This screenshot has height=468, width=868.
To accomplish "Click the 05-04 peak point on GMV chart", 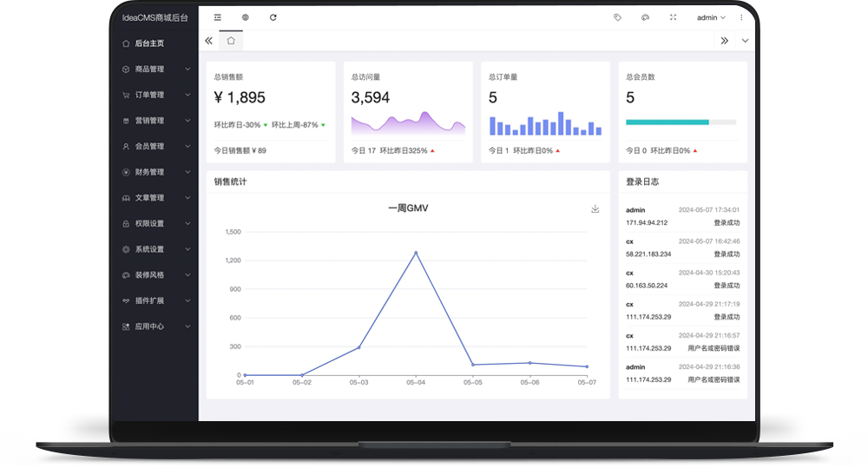I will [x=416, y=253].
